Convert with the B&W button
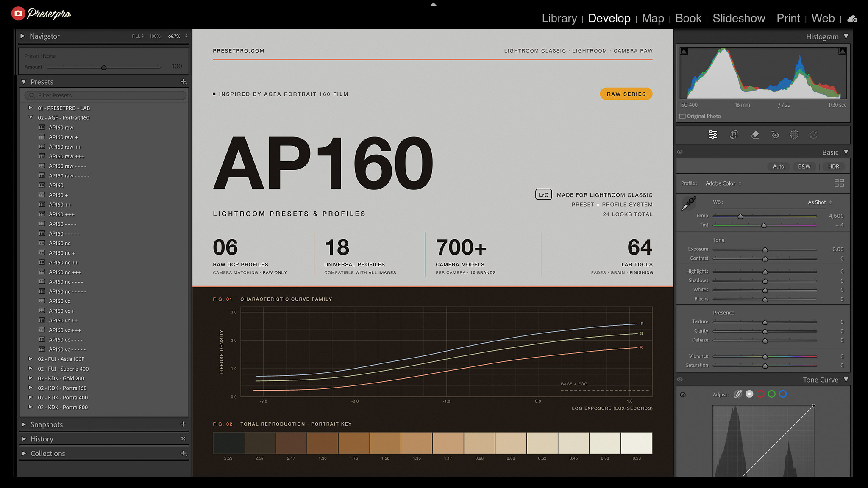Image resolution: width=868 pixels, height=488 pixels. coord(804,166)
